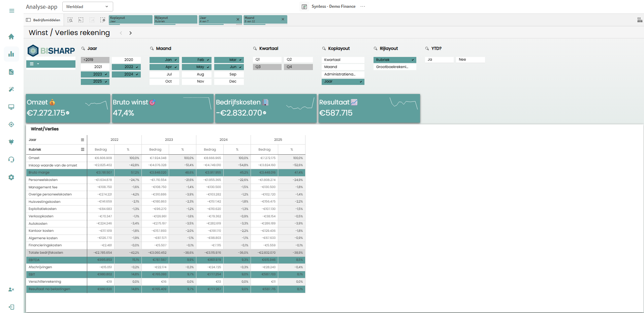Screen dimensions: 644x313
Task: Open the Werkblad dropdown
Action: coord(88,7)
